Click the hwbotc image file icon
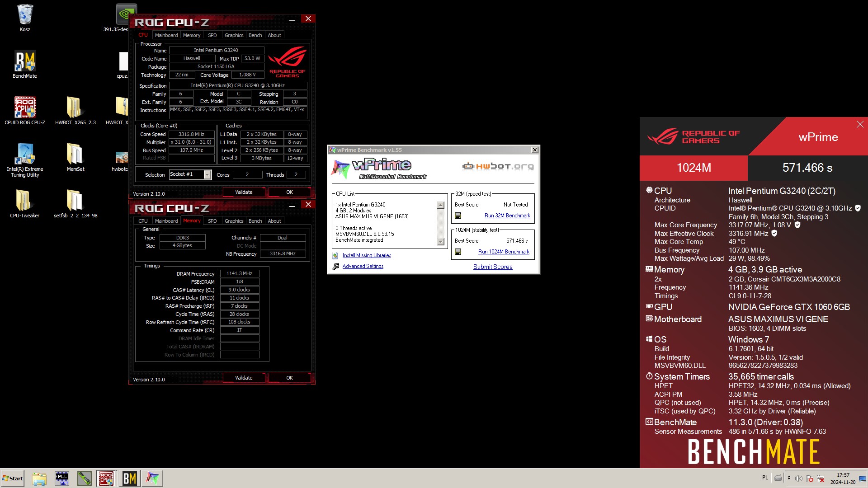868x488 pixels. pos(121,158)
